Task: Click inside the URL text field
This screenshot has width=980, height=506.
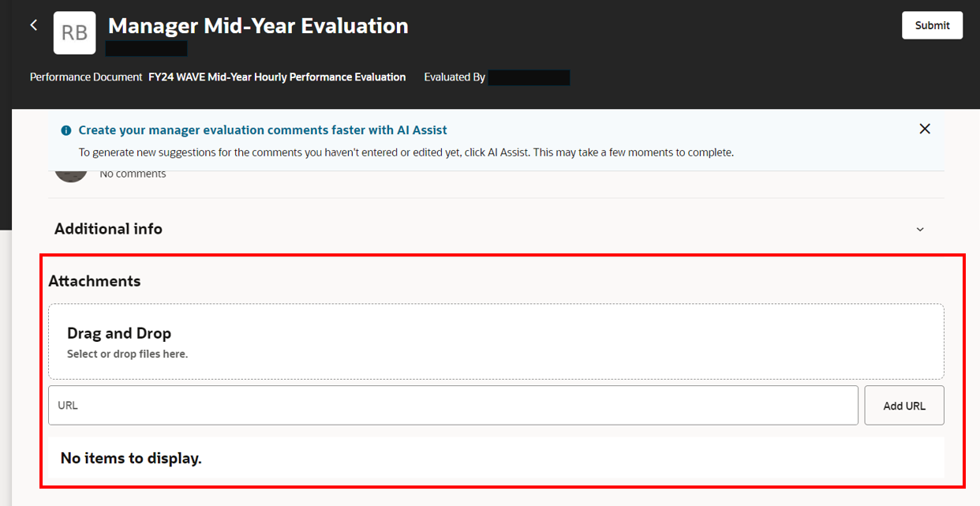Action: (x=453, y=405)
